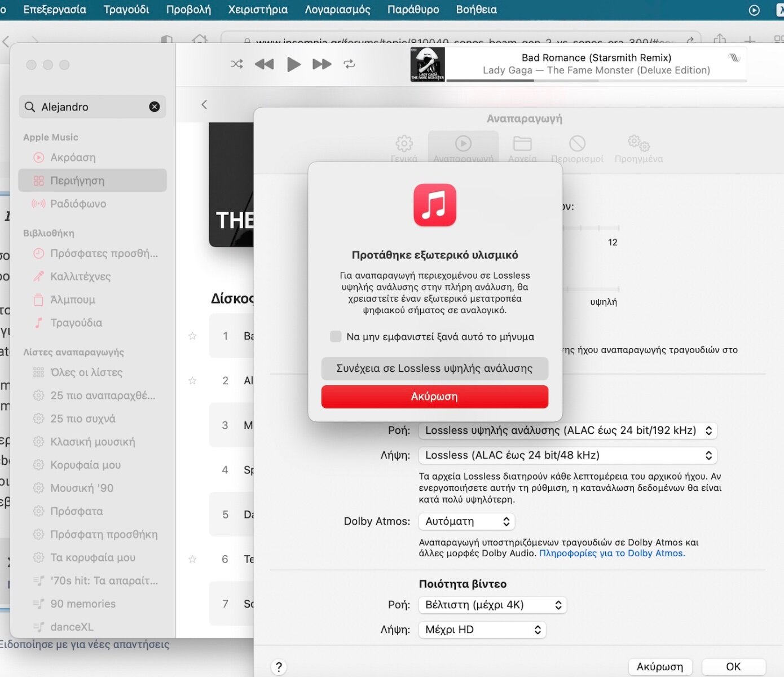Image resolution: width=784 pixels, height=677 pixels.
Task: Open Επεξεργασία menu
Action: coord(55,10)
